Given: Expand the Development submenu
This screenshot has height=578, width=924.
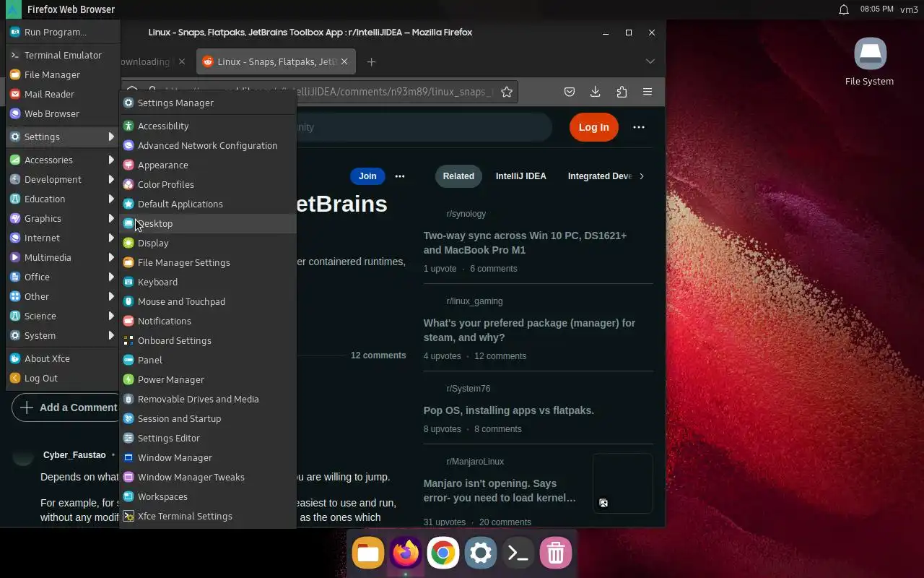Looking at the screenshot, I should tap(63, 179).
